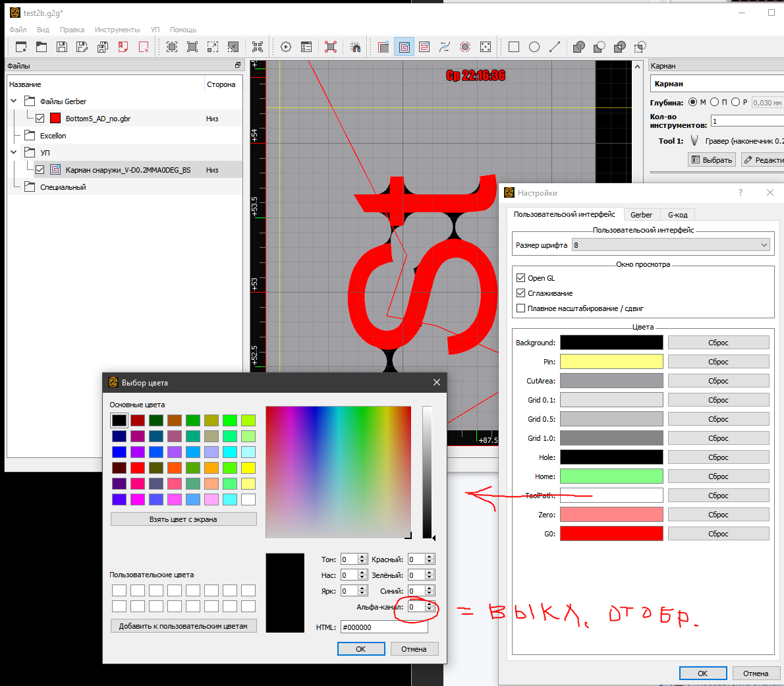Image resolution: width=784 pixels, height=686 pixels.
Task: Click the red PDF export icon
Action: pyautogui.click(x=123, y=47)
